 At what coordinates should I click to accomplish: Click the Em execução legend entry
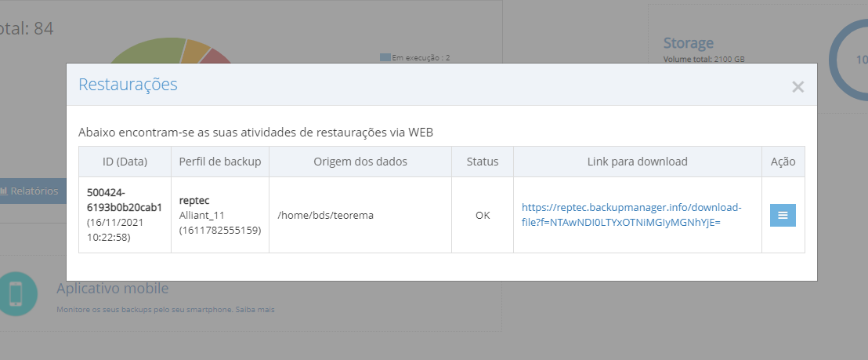point(415,57)
